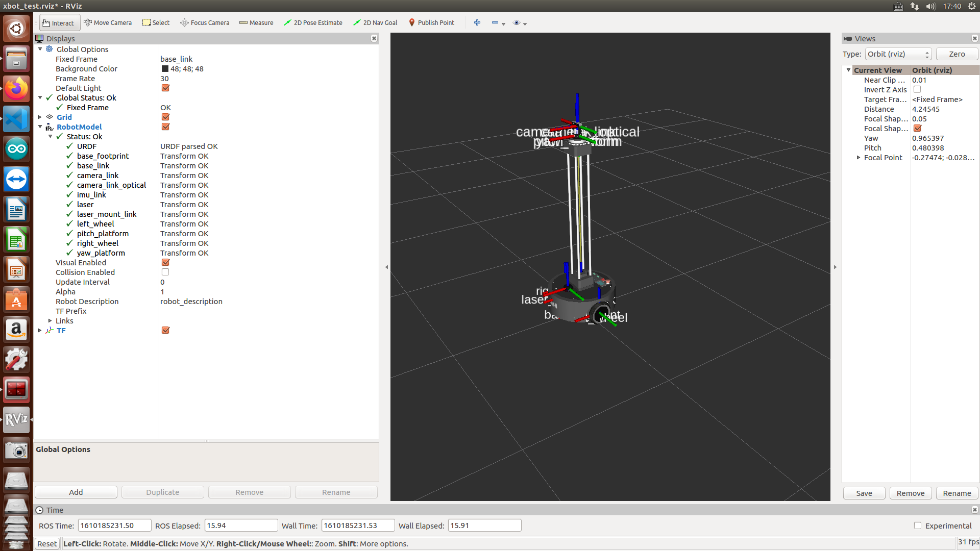Screen dimensions: 980x551
Task: Enable the Collision Enabled checkbox
Action: [165, 272]
